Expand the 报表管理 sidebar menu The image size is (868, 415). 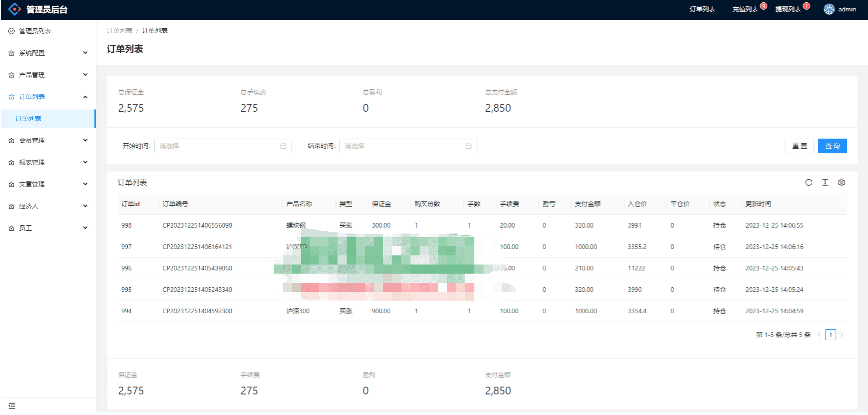[x=48, y=162]
